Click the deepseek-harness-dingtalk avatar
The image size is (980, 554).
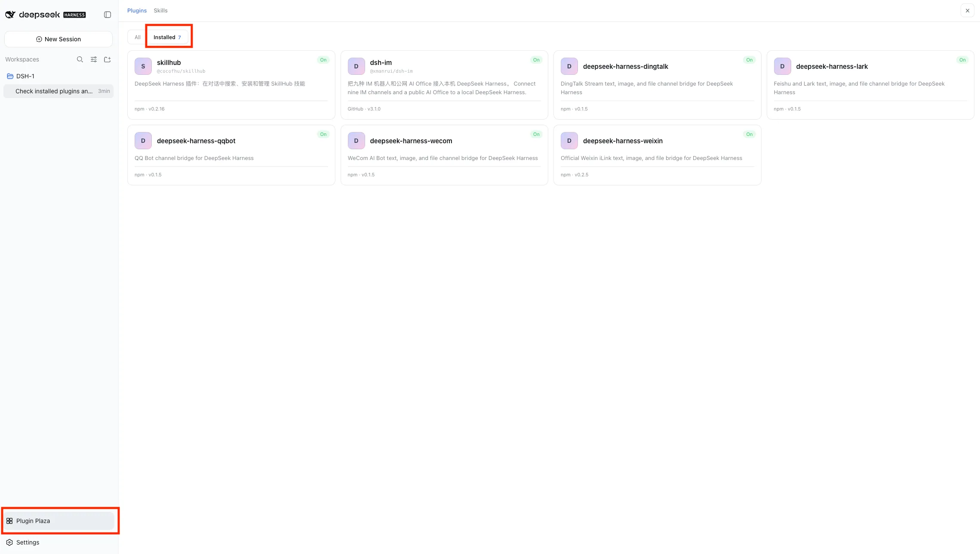(569, 66)
